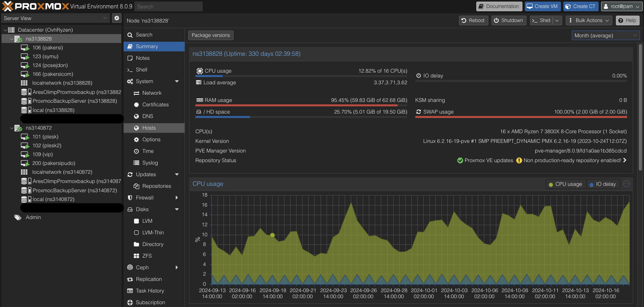Open the Shell button dropdown arrow
The height and width of the screenshot is (307, 644).
pyautogui.click(x=557, y=20)
